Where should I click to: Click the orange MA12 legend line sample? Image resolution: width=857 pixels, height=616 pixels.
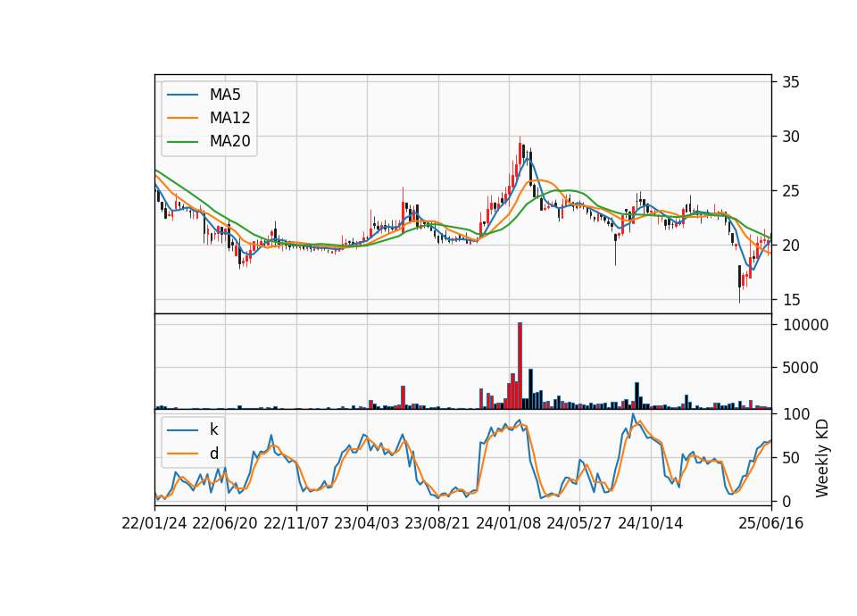pyautogui.click(x=182, y=118)
